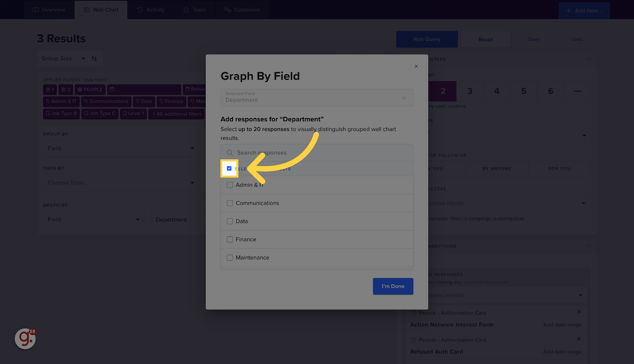
Task: Switch to the Overview tab
Action: 49,10
